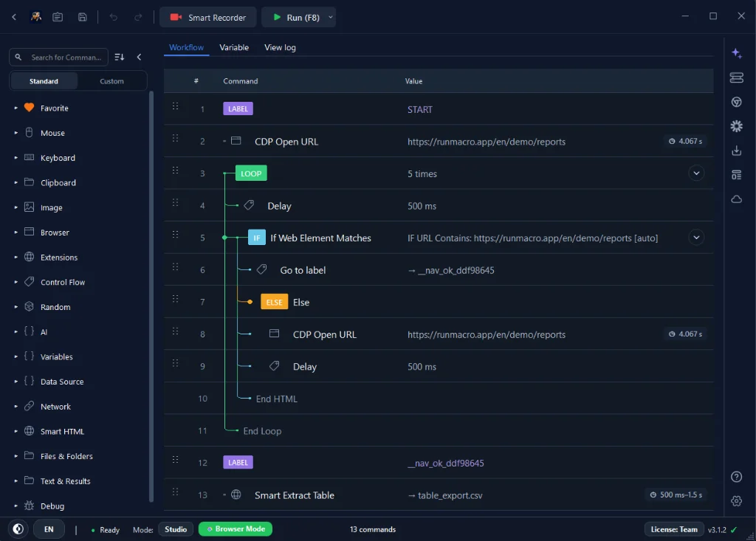The height and width of the screenshot is (541, 756).
Task: Toggle Browser Mode in the status bar
Action: [x=236, y=529]
